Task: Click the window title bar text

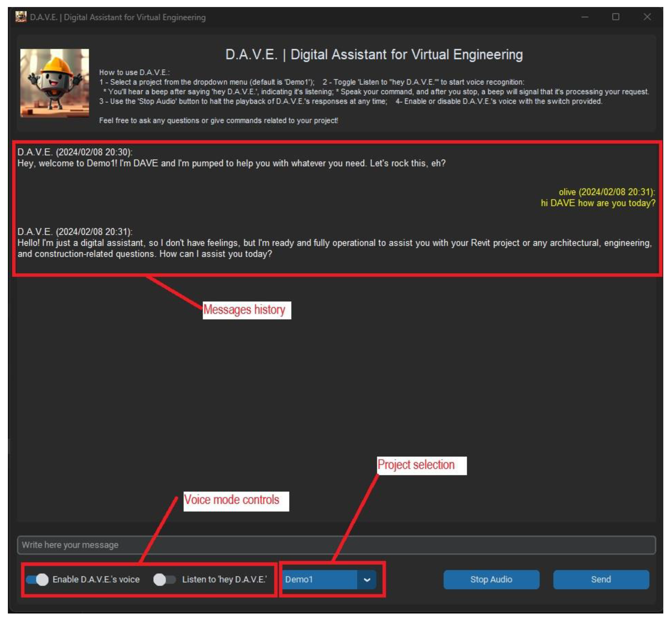Action: coord(118,17)
